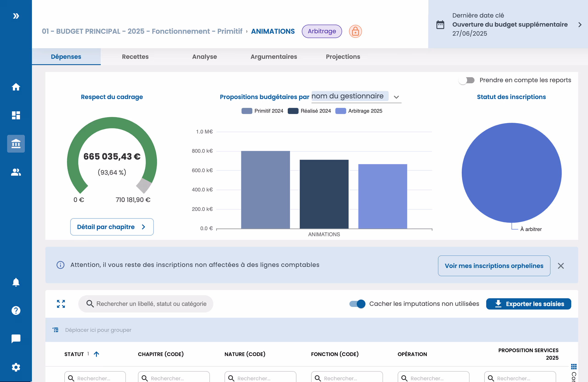The width and height of the screenshot is (588, 382).
Task: Open the chat message icon in sidebar
Action: [x=16, y=339]
